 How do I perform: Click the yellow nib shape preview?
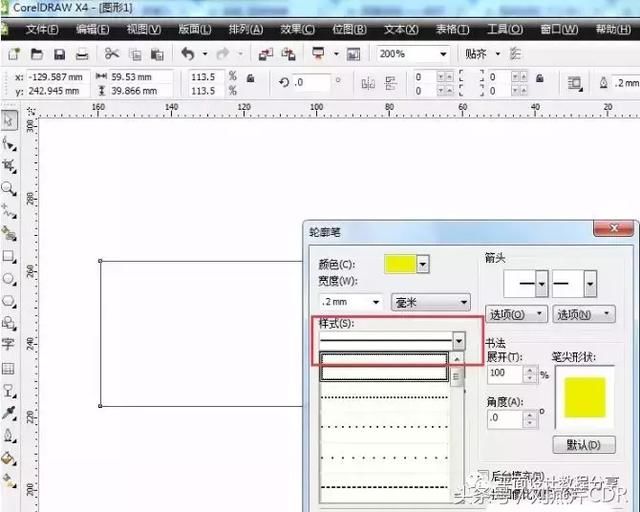(585, 397)
